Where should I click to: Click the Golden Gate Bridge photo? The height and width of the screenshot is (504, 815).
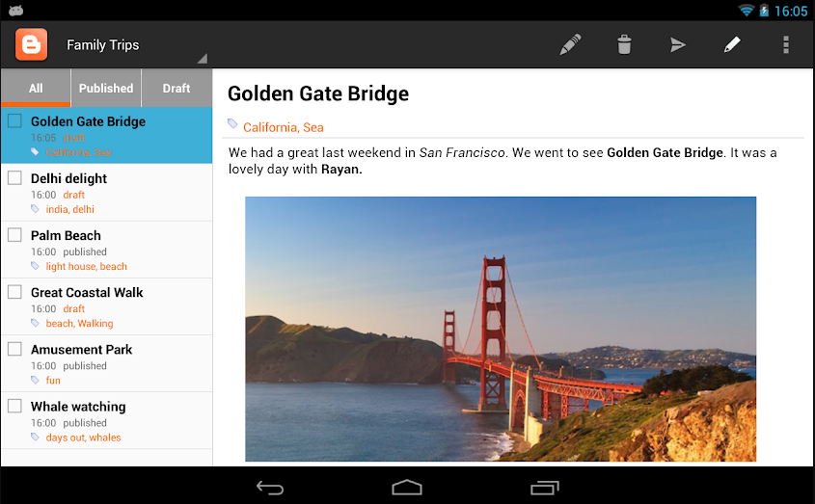point(501,329)
